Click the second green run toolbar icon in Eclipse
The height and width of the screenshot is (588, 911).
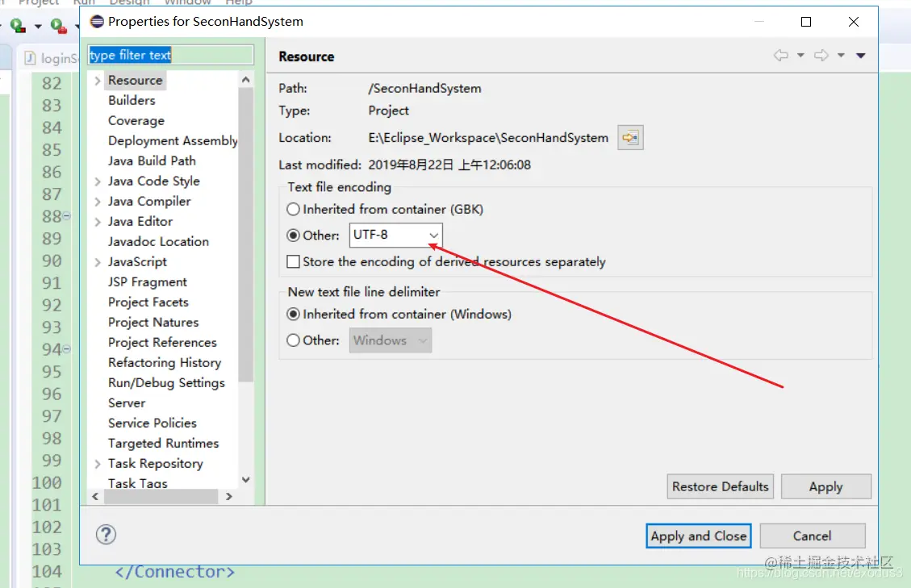tap(58, 26)
